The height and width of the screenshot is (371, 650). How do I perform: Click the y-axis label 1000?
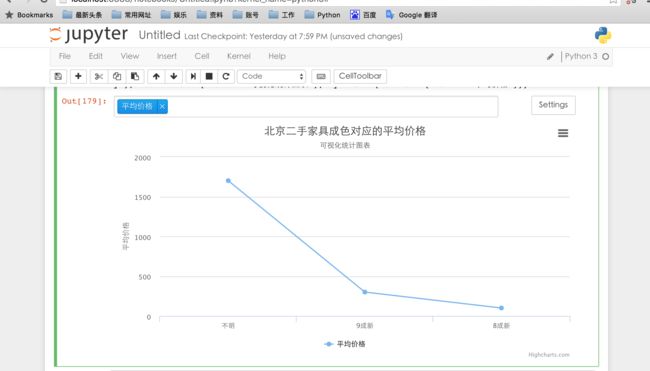(143, 238)
